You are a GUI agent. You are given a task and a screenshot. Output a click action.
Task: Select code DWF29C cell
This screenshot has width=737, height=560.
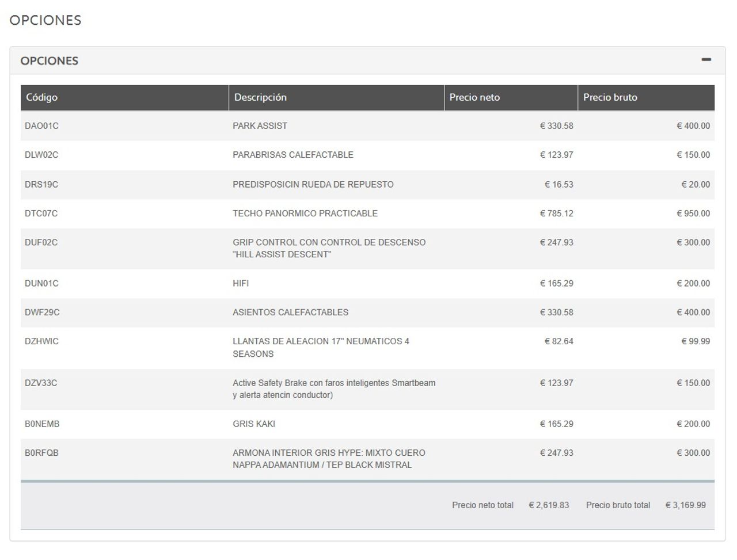(42, 313)
